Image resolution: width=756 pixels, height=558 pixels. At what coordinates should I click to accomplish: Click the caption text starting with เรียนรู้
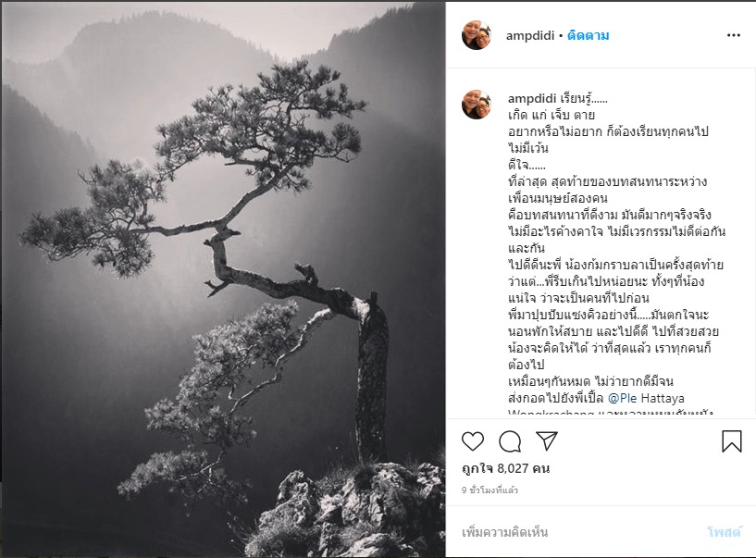click(585, 99)
